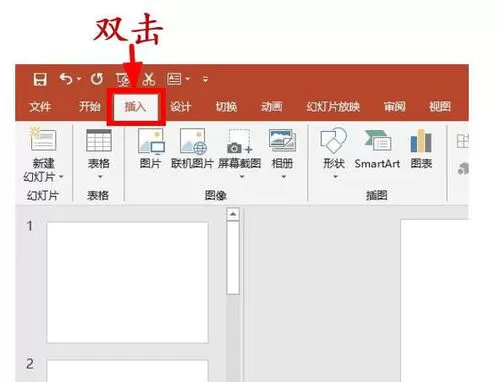The image size is (500, 382).
Task: Switch to 幻灯片放映 tab
Action: (333, 107)
